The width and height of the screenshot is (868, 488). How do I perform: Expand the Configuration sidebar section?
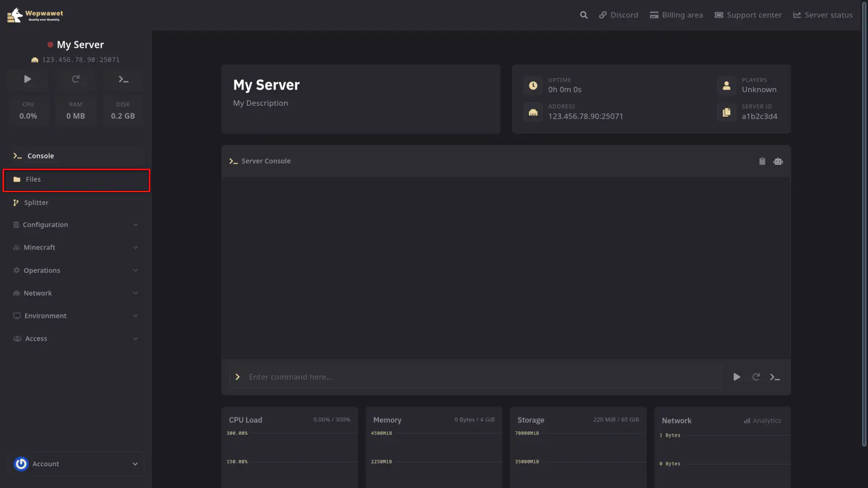pyautogui.click(x=76, y=225)
